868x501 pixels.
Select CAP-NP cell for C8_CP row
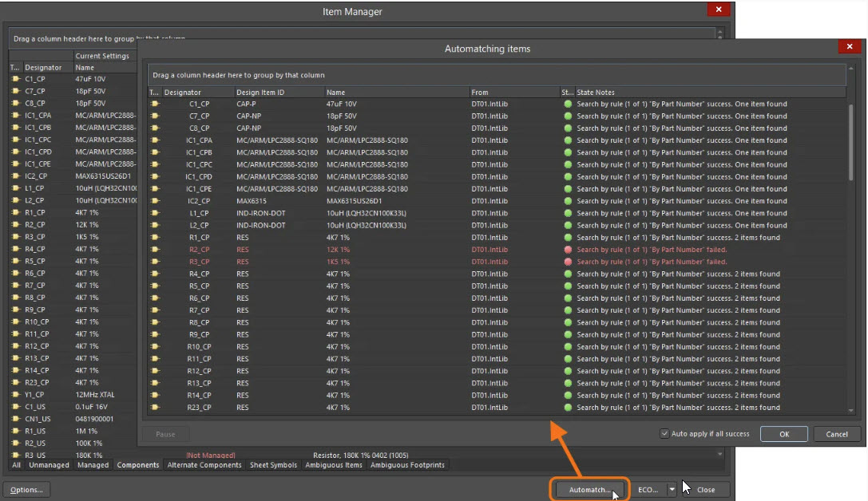pos(248,128)
